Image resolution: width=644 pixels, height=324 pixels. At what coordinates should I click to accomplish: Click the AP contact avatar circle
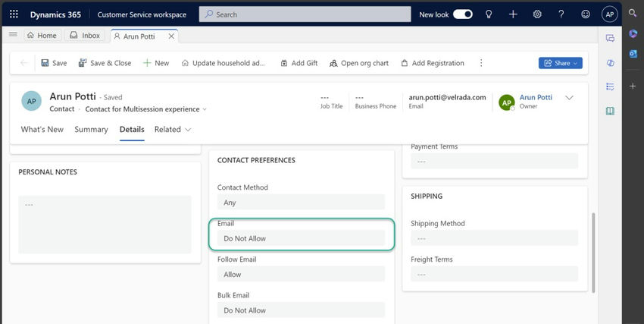click(x=32, y=101)
